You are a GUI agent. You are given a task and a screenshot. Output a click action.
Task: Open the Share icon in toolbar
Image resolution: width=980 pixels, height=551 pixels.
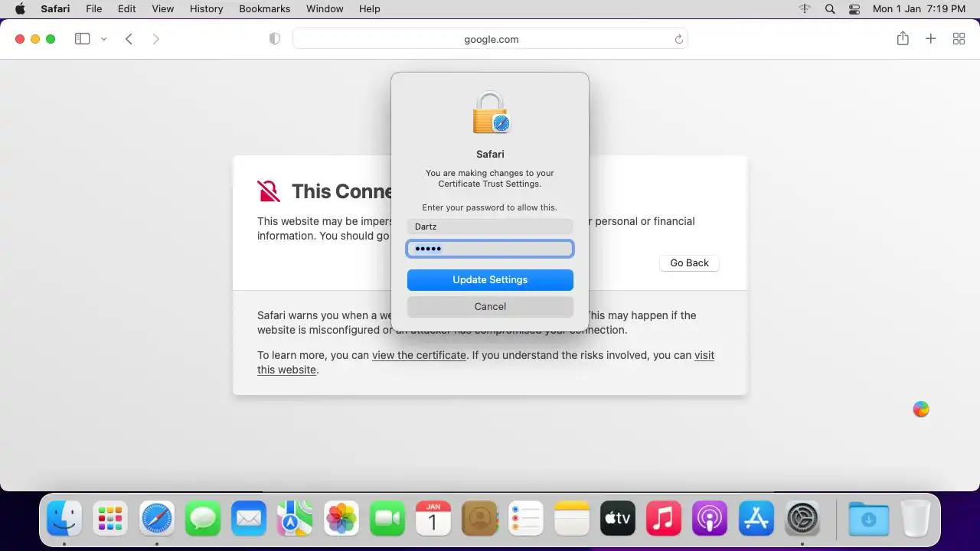click(x=903, y=38)
